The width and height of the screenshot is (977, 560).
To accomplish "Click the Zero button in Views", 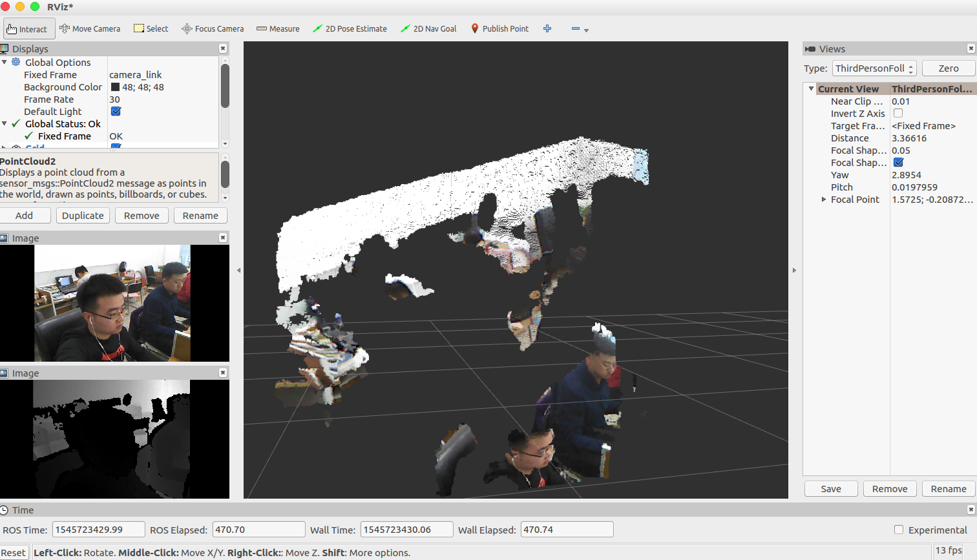I will pos(948,68).
